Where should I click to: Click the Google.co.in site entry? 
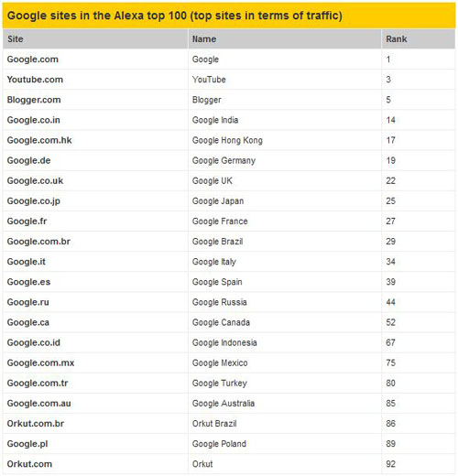coord(34,120)
